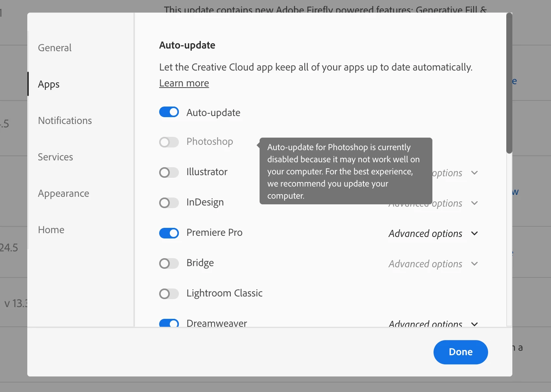Expand Advanced options for Dreamweaver

click(x=433, y=323)
